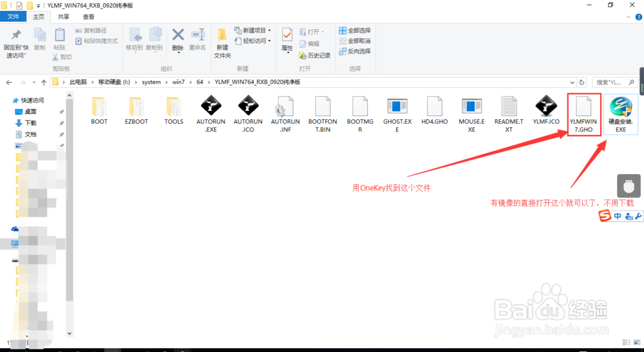The width and height of the screenshot is (644, 352).
Task: Click Copy path (复制路径) button
Action: 91,30
